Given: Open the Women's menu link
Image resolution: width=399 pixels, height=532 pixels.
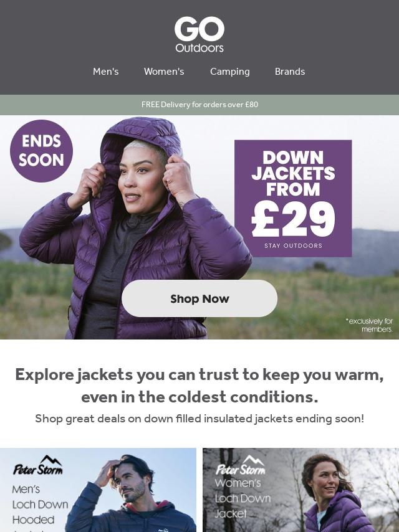Looking at the screenshot, I should (x=164, y=72).
